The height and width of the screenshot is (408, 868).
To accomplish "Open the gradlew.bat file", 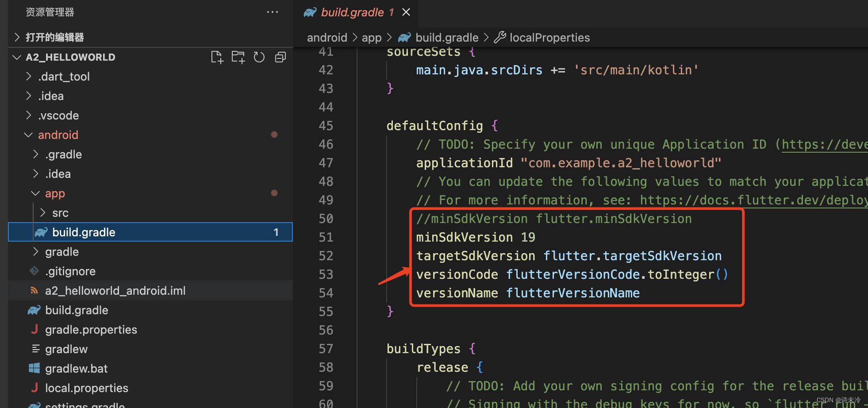I will [150, 369].
